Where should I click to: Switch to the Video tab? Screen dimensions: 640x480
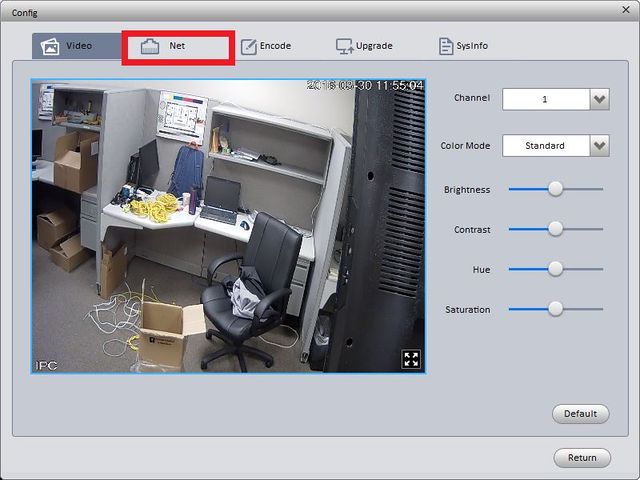point(77,46)
